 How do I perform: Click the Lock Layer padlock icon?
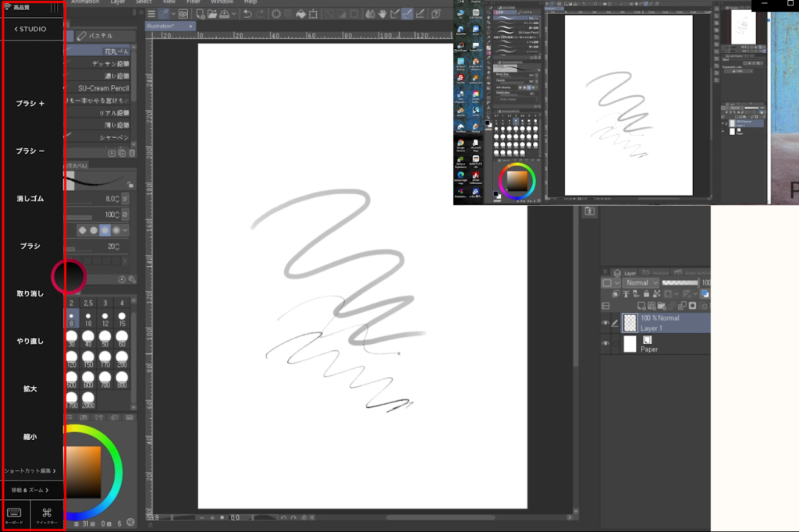click(x=646, y=294)
